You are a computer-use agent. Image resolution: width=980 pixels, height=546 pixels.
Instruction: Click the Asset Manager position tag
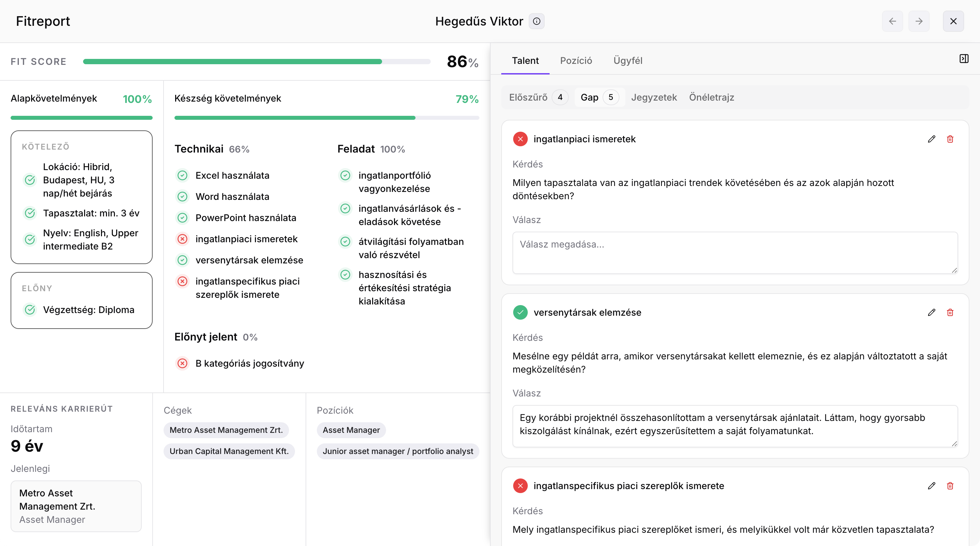351,430
